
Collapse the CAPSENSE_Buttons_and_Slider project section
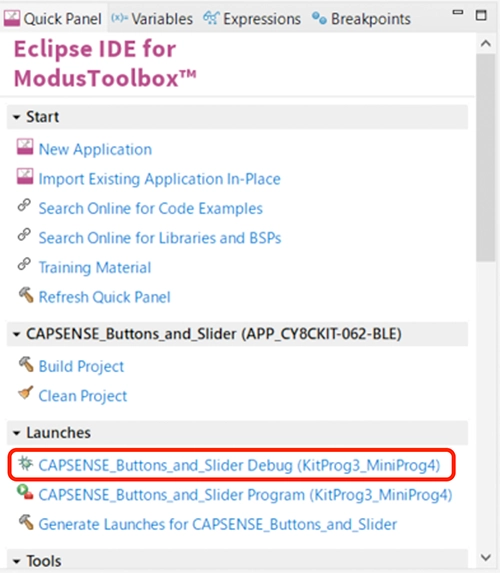(x=16, y=334)
